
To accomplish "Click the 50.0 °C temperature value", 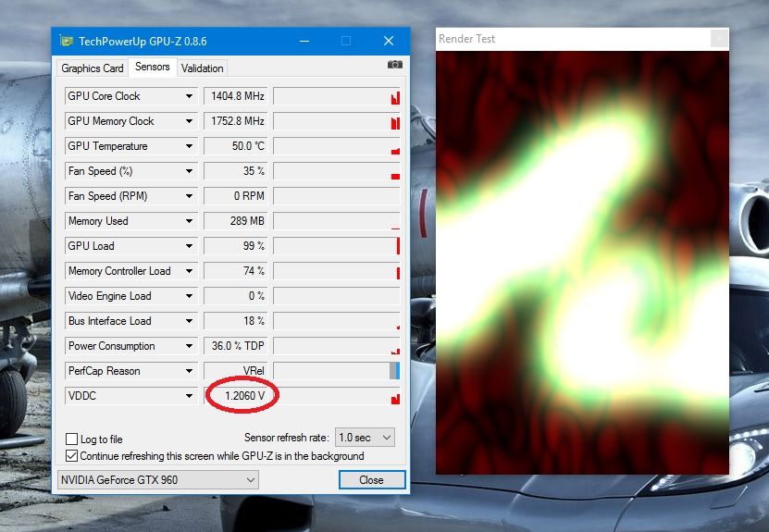I will coord(235,146).
